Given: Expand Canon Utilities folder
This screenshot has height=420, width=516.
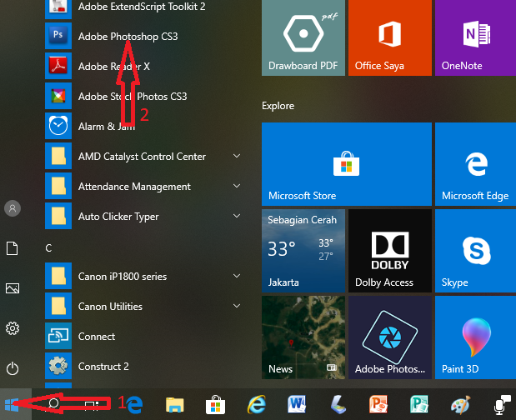Looking at the screenshot, I should (x=237, y=306).
